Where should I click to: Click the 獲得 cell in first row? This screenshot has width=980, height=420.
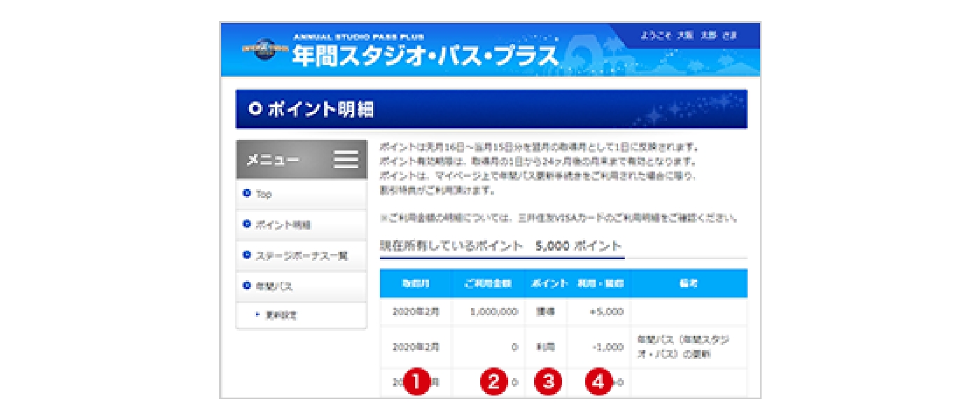545,312
